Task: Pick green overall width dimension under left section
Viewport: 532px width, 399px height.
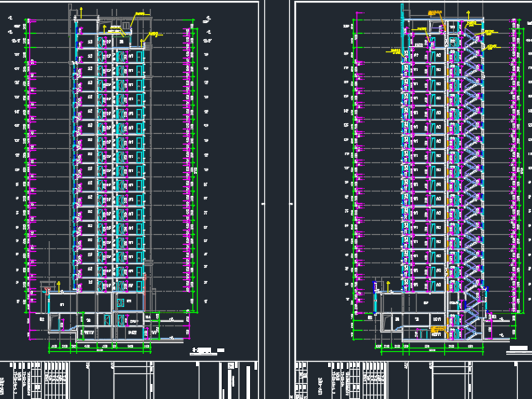Action: tap(99, 351)
